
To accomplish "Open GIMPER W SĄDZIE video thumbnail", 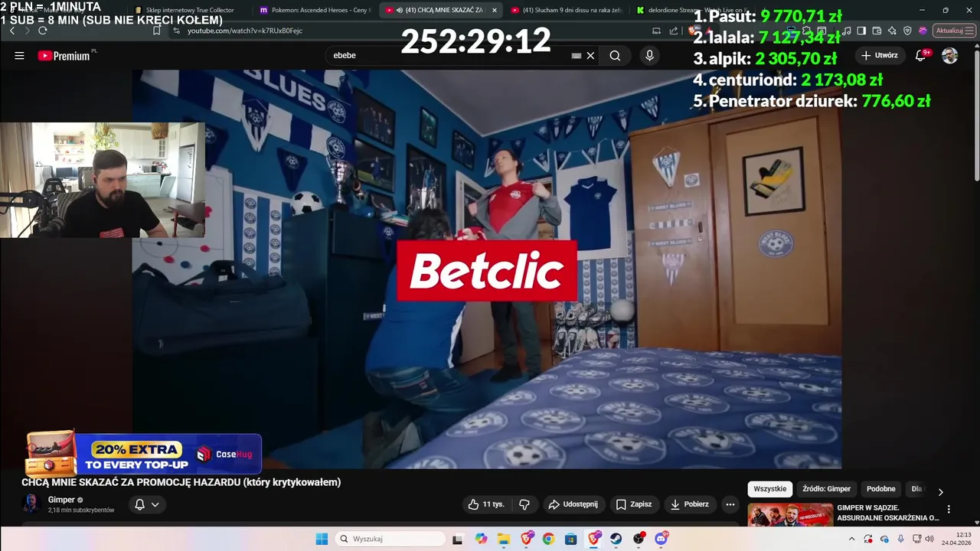I will point(790,515).
